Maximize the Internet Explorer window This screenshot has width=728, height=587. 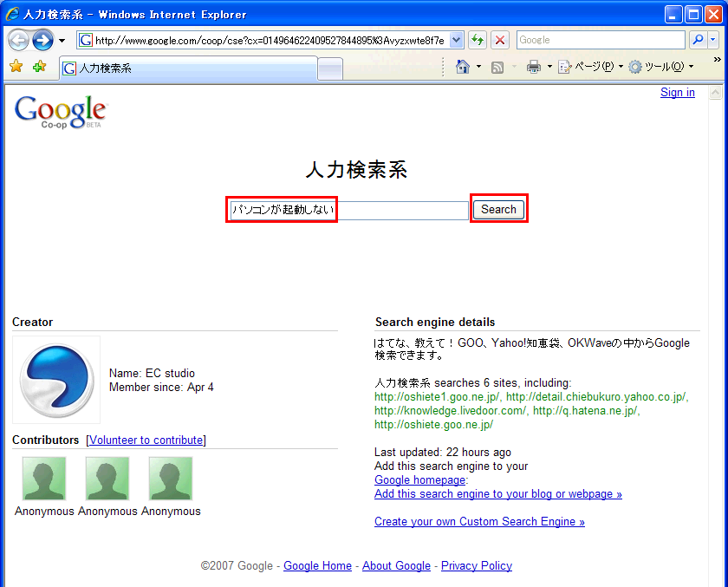click(693, 15)
